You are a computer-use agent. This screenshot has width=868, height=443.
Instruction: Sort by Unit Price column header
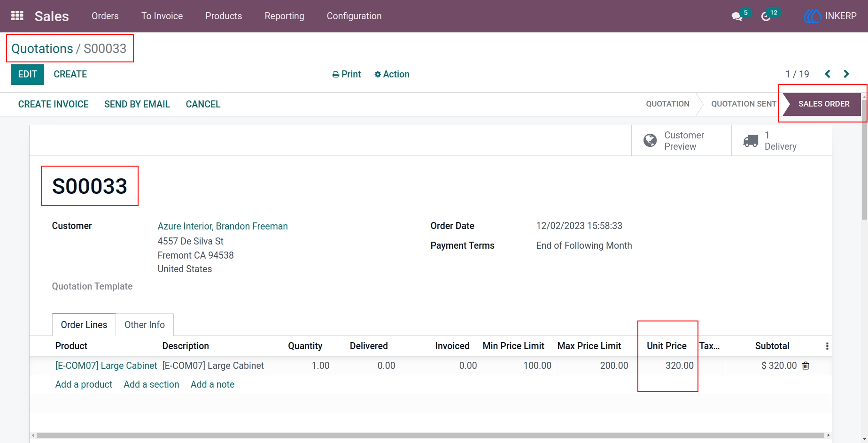point(666,346)
